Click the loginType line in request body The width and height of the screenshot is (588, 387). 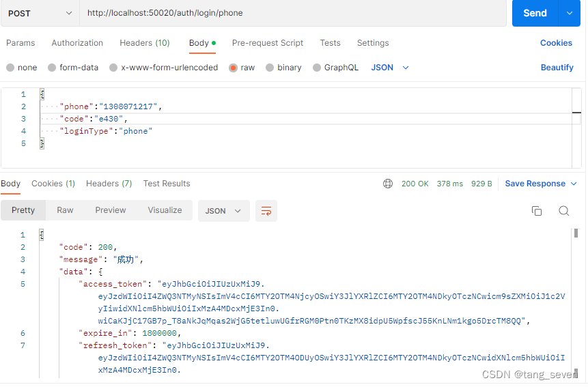point(106,131)
